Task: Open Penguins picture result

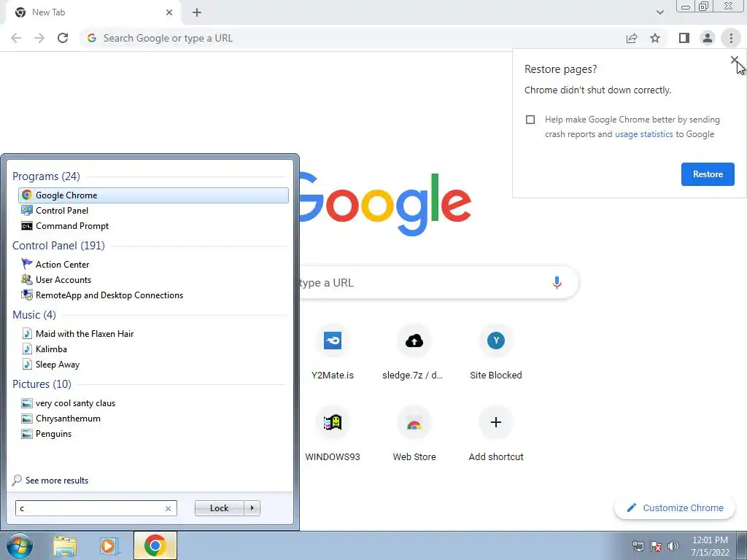Action: click(153, 434)
